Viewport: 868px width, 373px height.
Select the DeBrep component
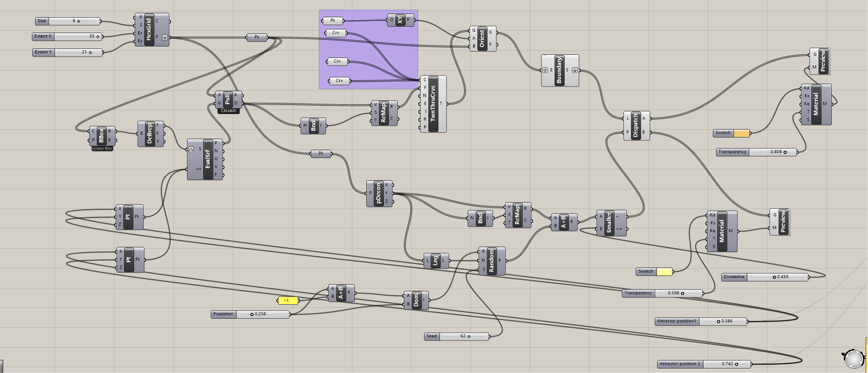click(150, 134)
